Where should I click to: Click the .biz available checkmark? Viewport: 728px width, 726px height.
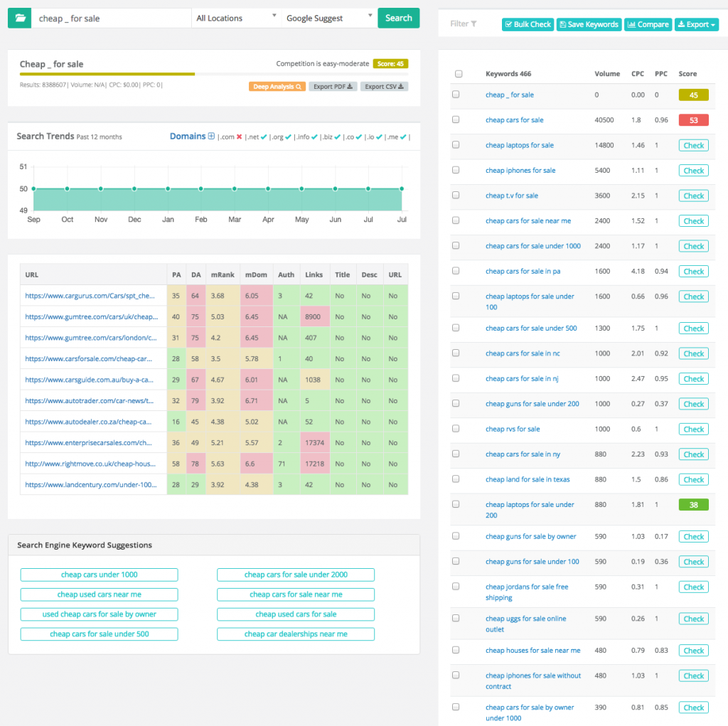pos(337,137)
